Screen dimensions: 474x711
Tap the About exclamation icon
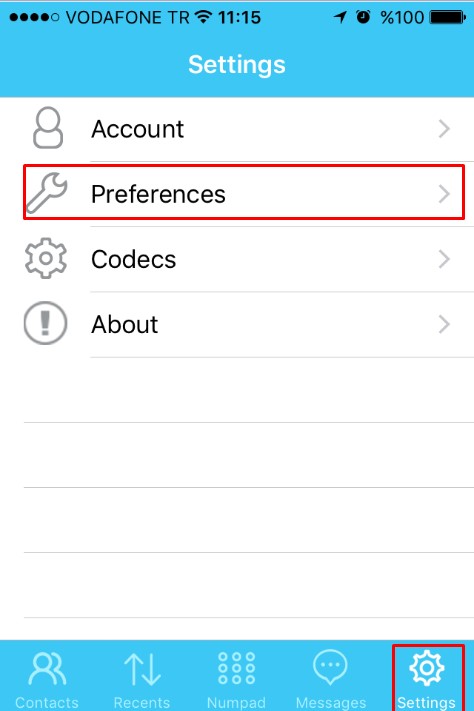45,323
